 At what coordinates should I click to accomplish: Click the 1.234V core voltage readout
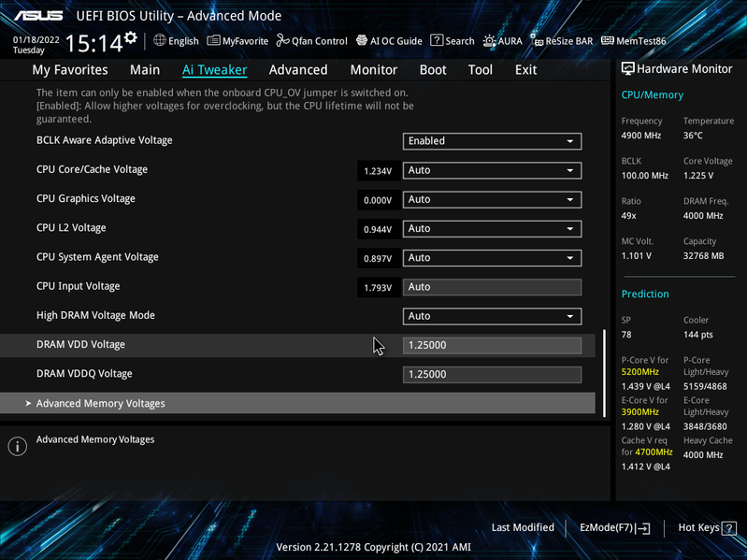pos(378,171)
